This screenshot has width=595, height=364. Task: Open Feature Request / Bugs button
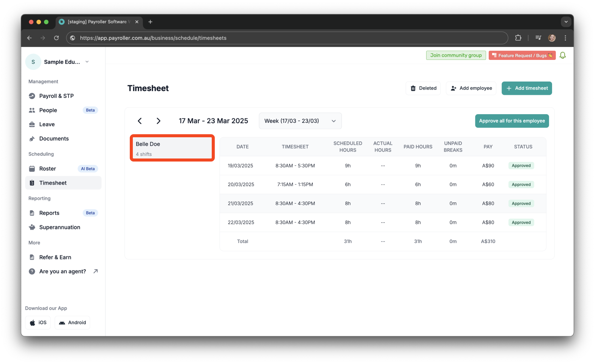(522, 55)
